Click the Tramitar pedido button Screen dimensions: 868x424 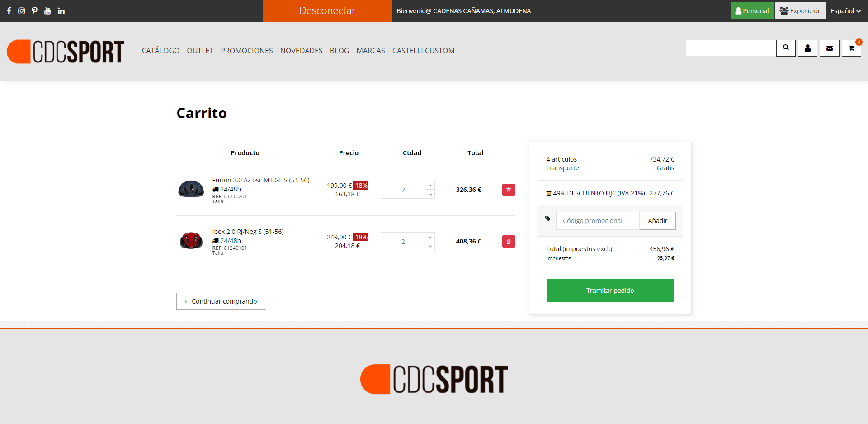pos(610,291)
